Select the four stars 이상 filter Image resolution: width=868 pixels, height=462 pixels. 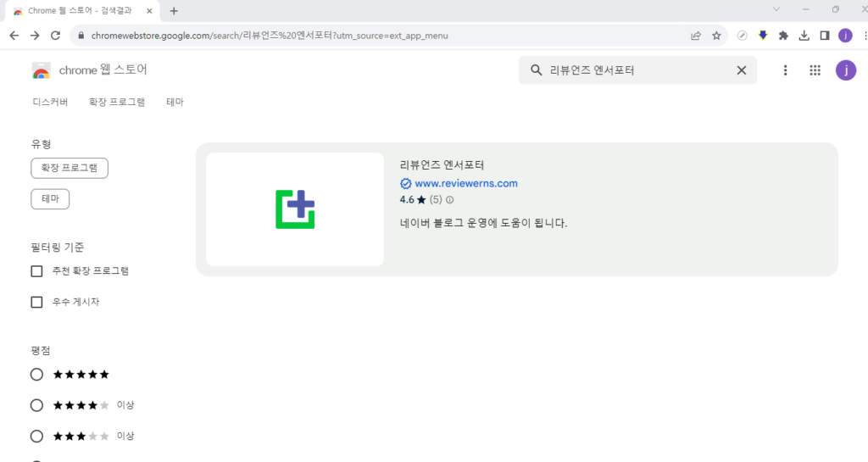36,405
